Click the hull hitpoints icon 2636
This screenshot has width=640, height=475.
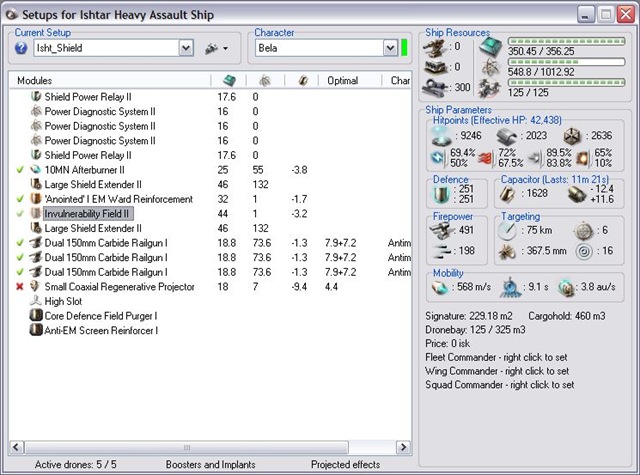pos(572,136)
